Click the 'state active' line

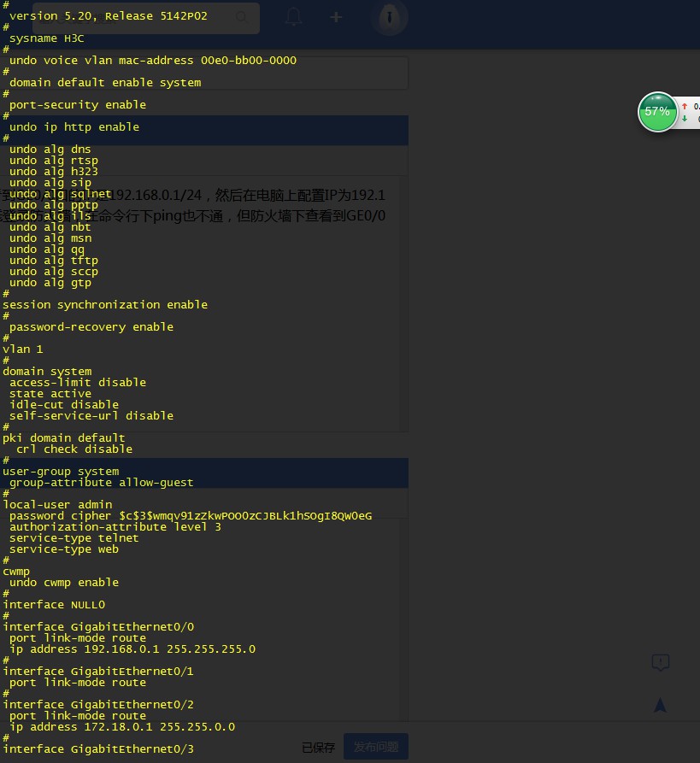(x=50, y=394)
